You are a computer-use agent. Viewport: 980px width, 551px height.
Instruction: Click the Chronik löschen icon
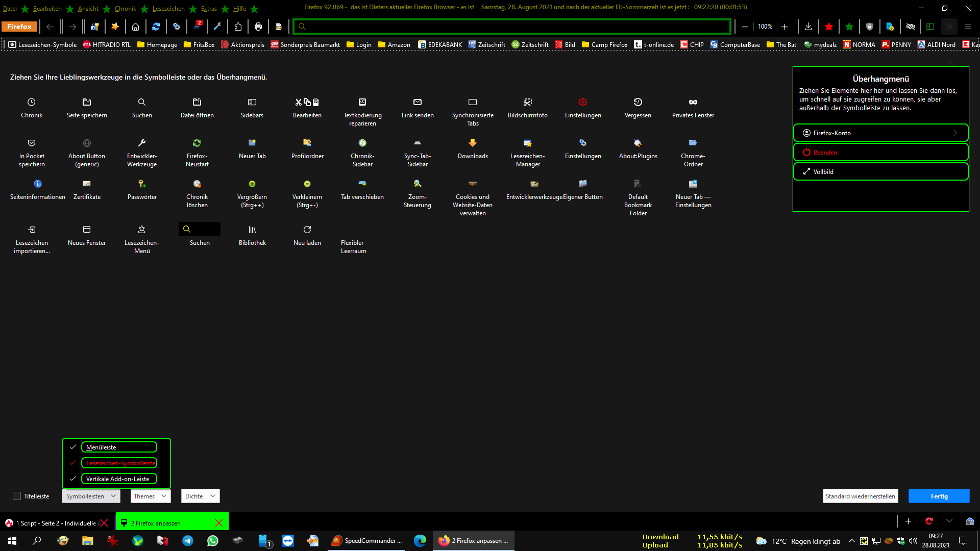tap(197, 184)
